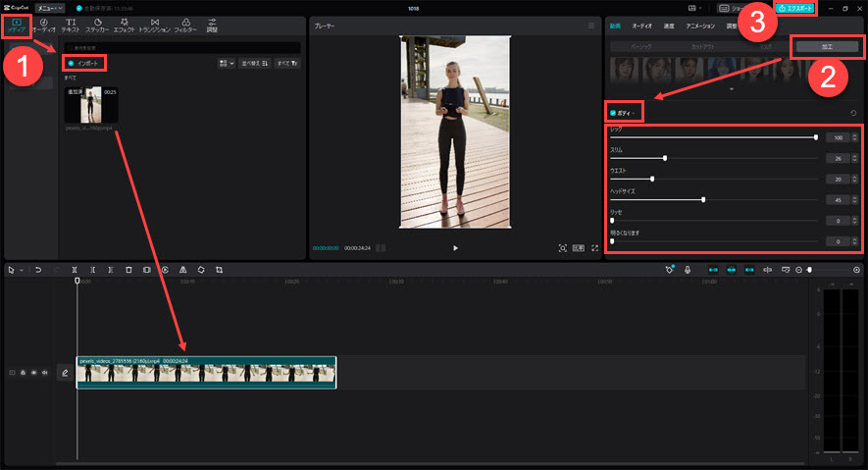Expand the face preset row chevron
This screenshot has height=470, width=868.
(x=732, y=89)
